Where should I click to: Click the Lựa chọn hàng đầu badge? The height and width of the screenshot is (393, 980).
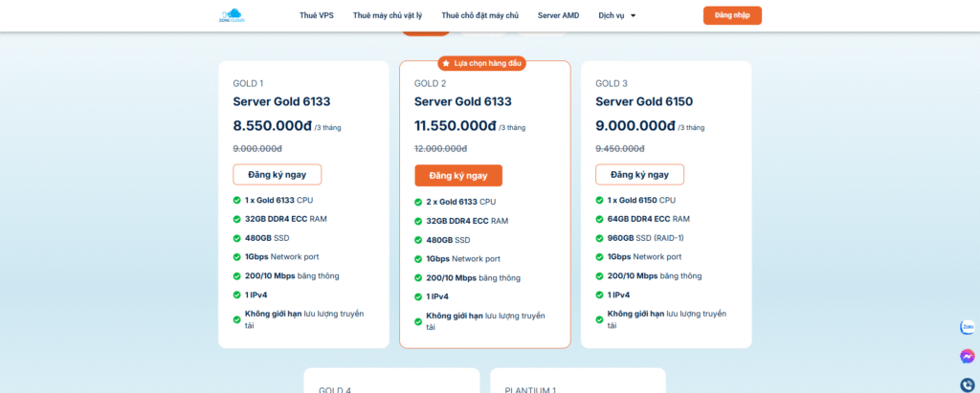coord(482,63)
